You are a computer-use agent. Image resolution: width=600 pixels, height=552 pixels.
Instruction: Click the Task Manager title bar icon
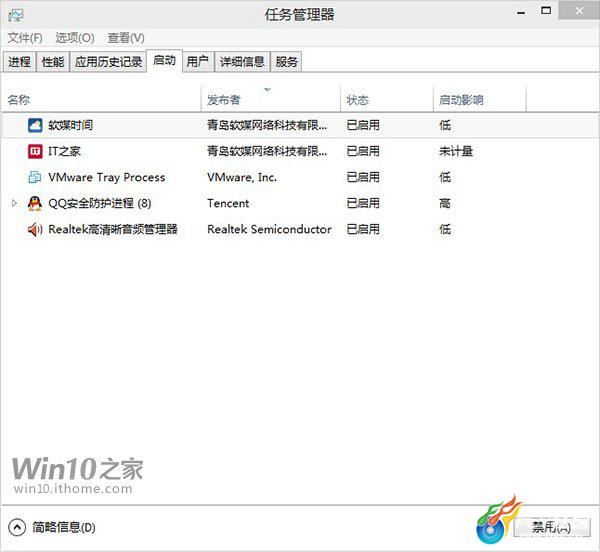click(16, 15)
